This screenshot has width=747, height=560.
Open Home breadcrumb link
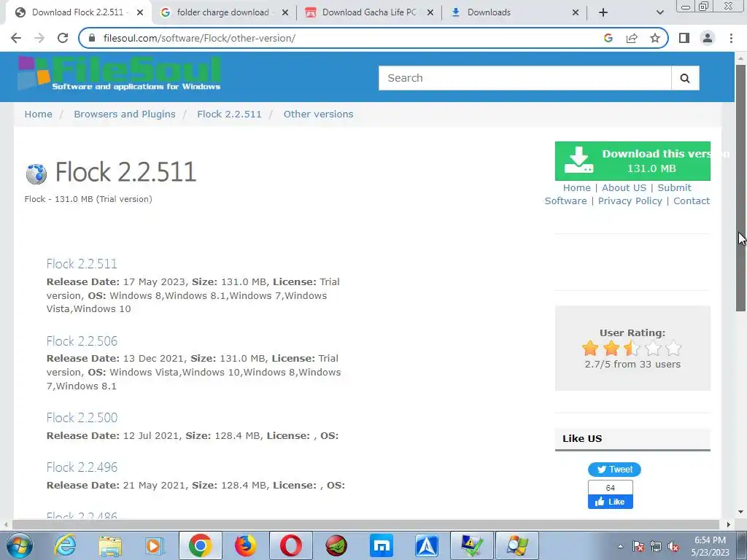click(38, 114)
